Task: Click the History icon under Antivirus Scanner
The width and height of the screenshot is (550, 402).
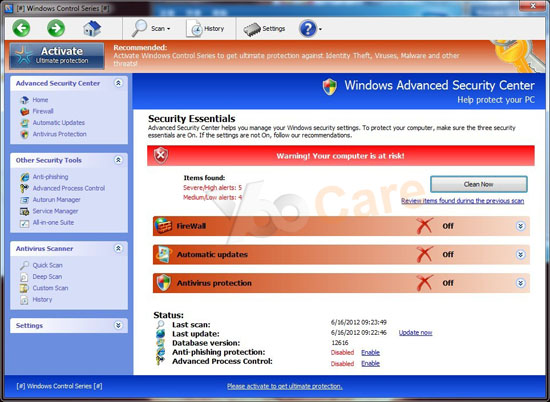Action: (x=24, y=300)
